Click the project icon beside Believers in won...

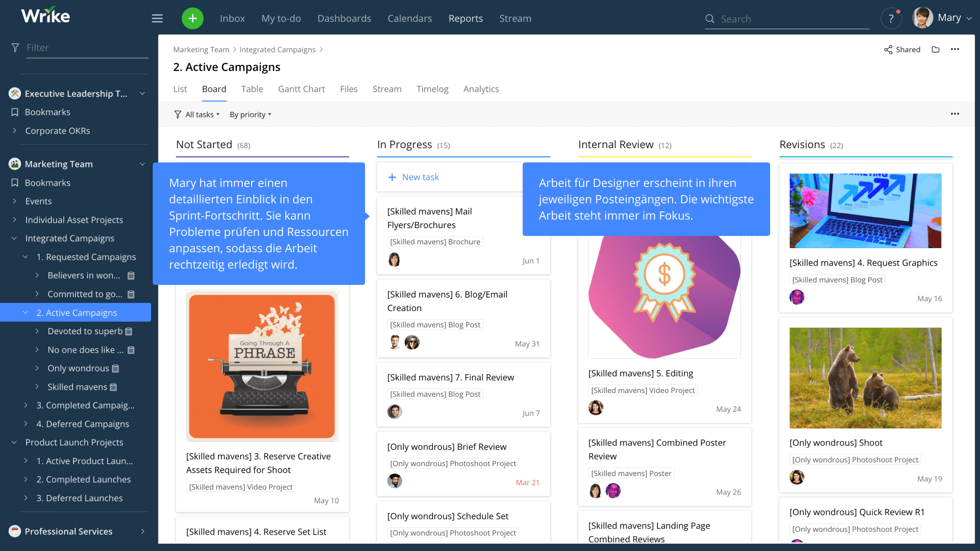click(x=131, y=275)
